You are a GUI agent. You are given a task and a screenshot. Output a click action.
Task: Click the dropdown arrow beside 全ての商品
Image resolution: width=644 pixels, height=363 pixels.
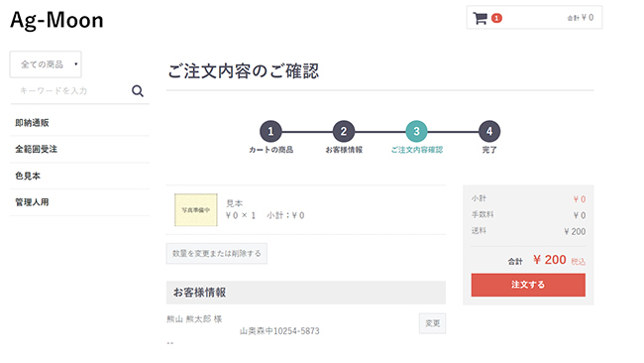click(76, 63)
